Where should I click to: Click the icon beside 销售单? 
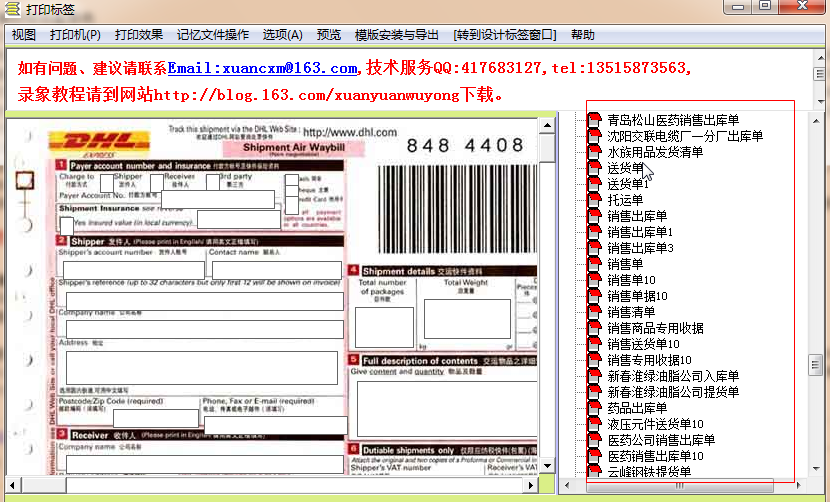(x=594, y=264)
